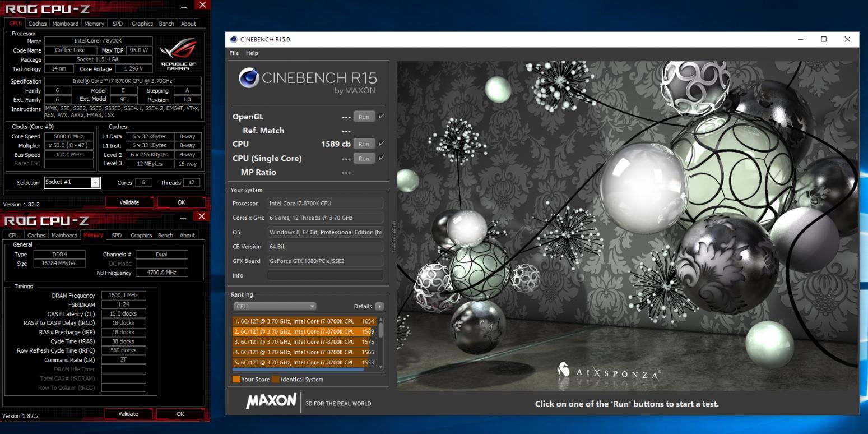Switch to Mainboard tab in bottom CPU-Z window
868x434 pixels.
point(64,235)
